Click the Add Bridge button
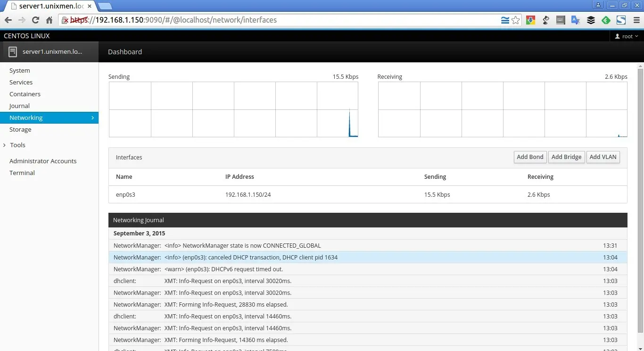 [x=566, y=157]
